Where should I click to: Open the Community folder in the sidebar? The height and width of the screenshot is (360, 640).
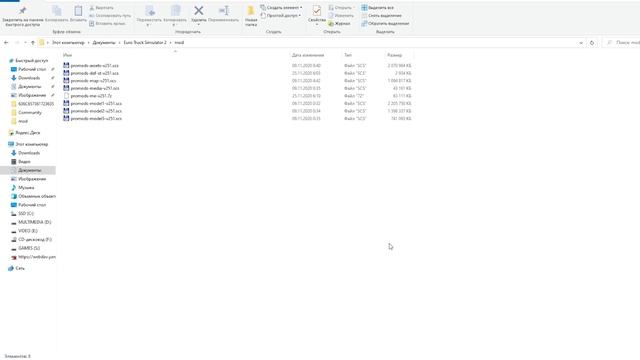click(x=30, y=112)
